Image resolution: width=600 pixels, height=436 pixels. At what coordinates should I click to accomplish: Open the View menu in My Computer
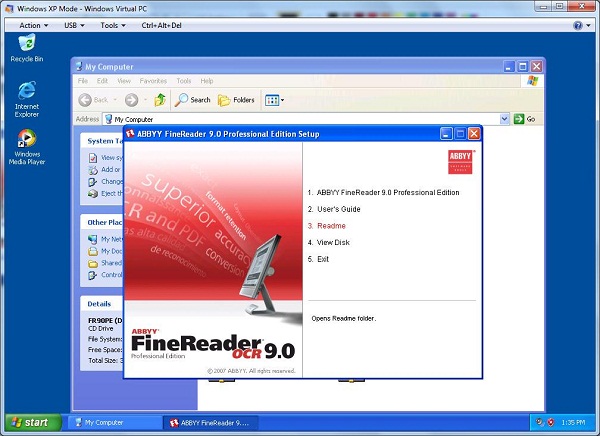click(x=124, y=81)
